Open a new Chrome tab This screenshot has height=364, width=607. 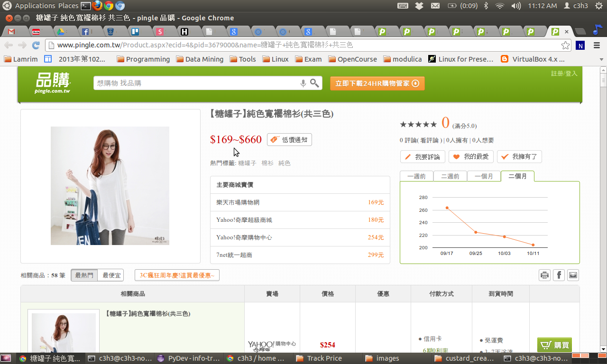click(x=580, y=32)
